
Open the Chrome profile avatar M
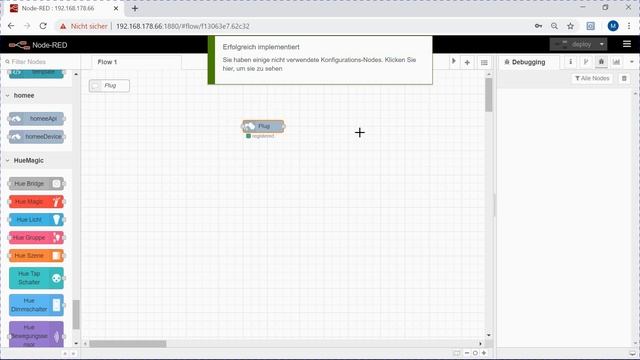coord(613,26)
